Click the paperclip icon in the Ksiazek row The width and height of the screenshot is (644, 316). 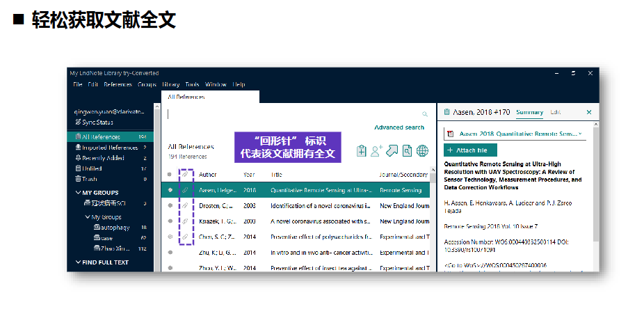click(x=185, y=221)
